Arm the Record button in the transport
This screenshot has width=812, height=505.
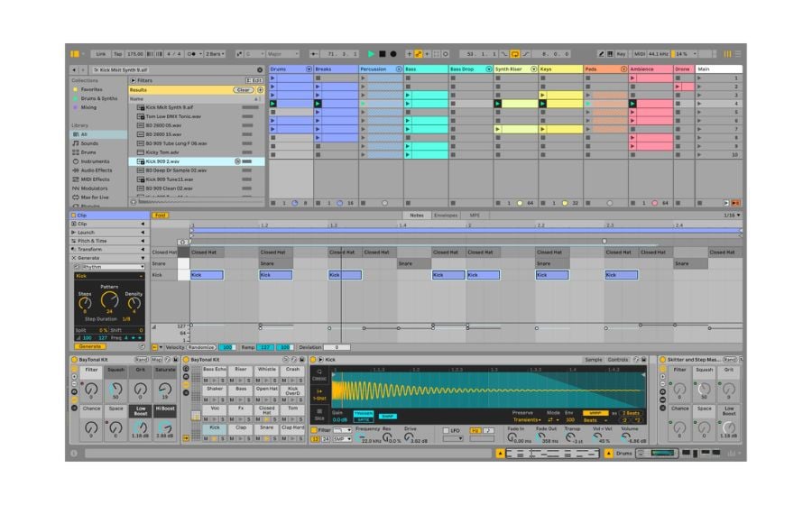[393, 54]
